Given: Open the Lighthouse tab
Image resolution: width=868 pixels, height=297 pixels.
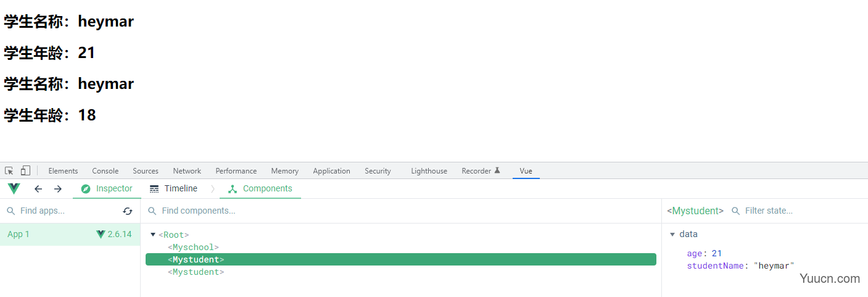Looking at the screenshot, I should pos(429,171).
